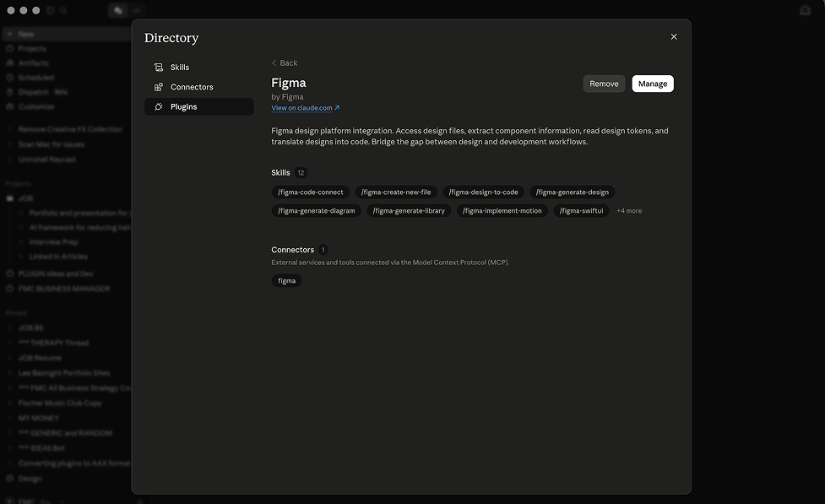Open 'Scan Mac for Issues' in background sidebar
The image size is (825, 504).
[x=51, y=144]
